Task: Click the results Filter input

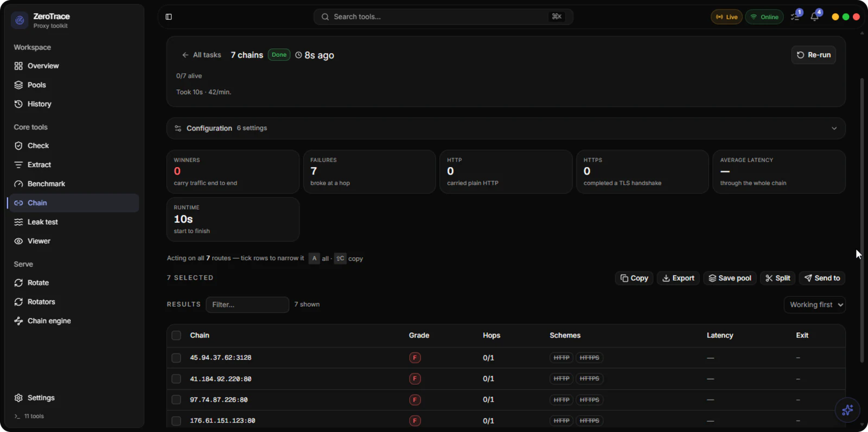Action: pyautogui.click(x=247, y=305)
